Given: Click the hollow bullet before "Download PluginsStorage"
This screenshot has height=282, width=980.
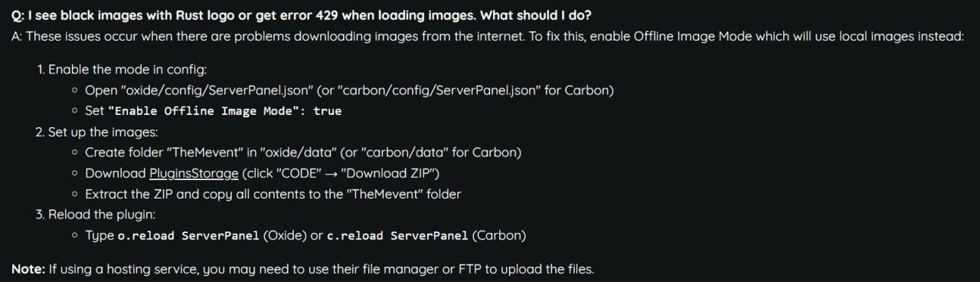Looking at the screenshot, I should [x=75, y=174].
